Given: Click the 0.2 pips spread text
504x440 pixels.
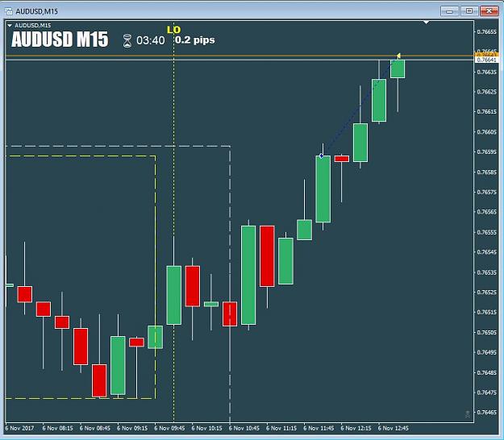Looking at the screenshot, I should (195, 39).
